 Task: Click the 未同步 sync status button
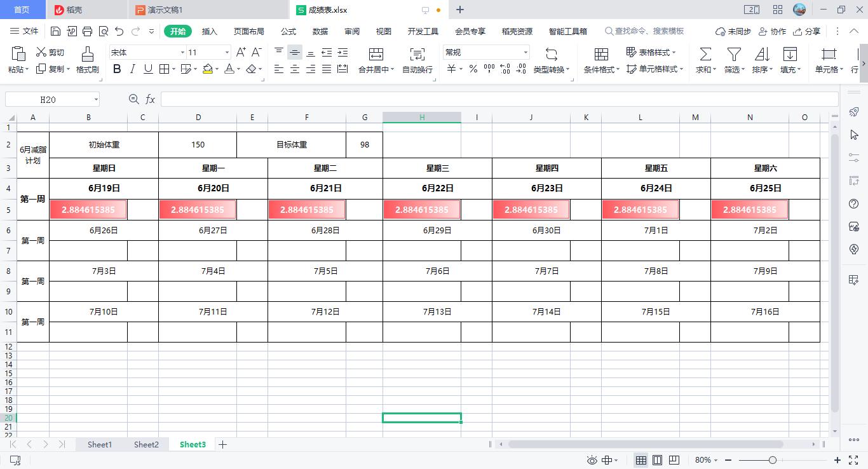[733, 31]
